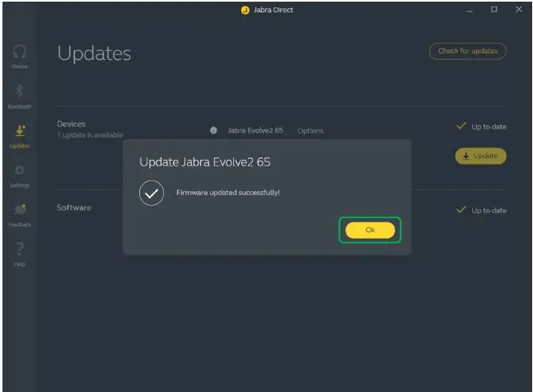The height and width of the screenshot is (392, 533).
Task: Minimize the Jabra Direct window
Action: [469, 10]
